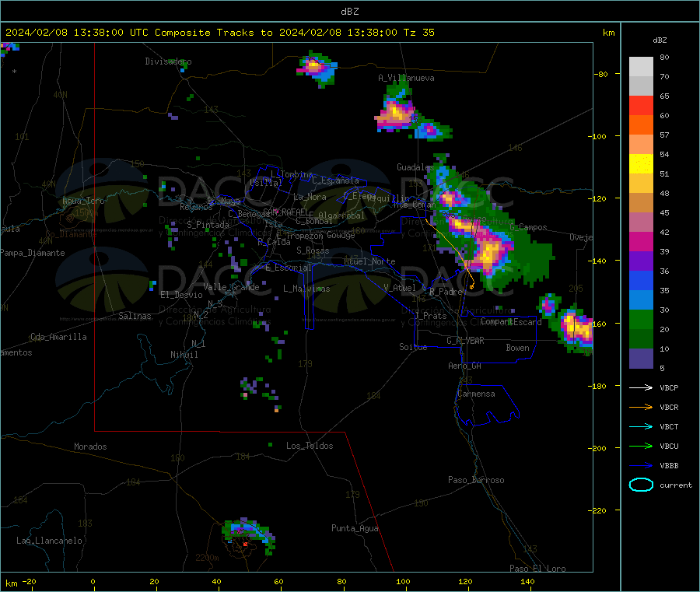This screenshot has width=700, height=592.
Task: Click the 'L_Malvinas' map label
Action: pyautogui.click(x=306, y=289)
